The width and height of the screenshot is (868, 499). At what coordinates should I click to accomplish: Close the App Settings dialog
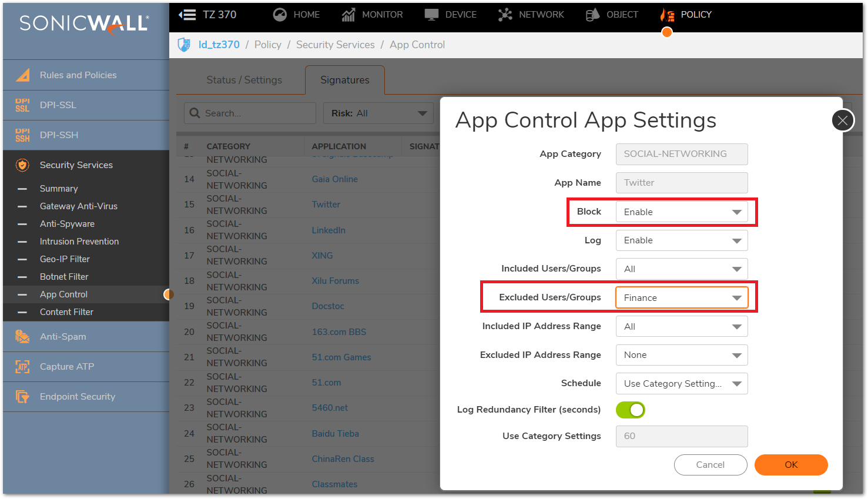(x=842, y=120)
